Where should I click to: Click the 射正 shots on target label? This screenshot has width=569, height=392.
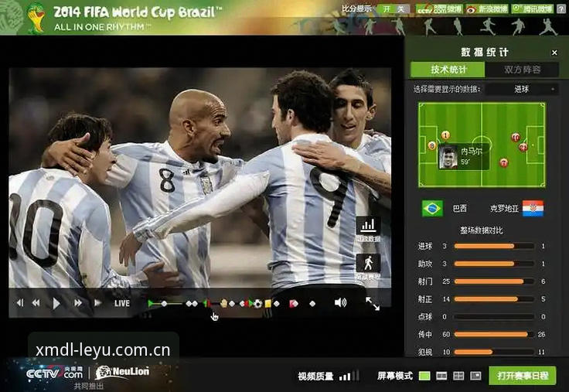(425, 299)
